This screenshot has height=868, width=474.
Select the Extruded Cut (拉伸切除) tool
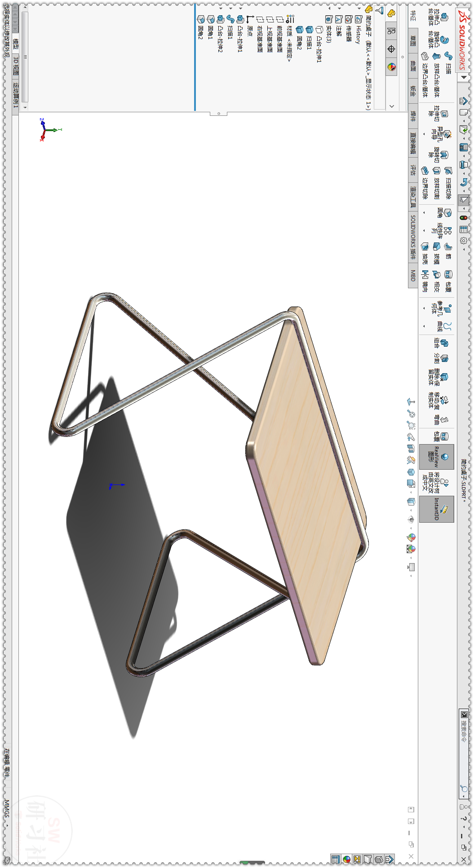click(438, 113)
